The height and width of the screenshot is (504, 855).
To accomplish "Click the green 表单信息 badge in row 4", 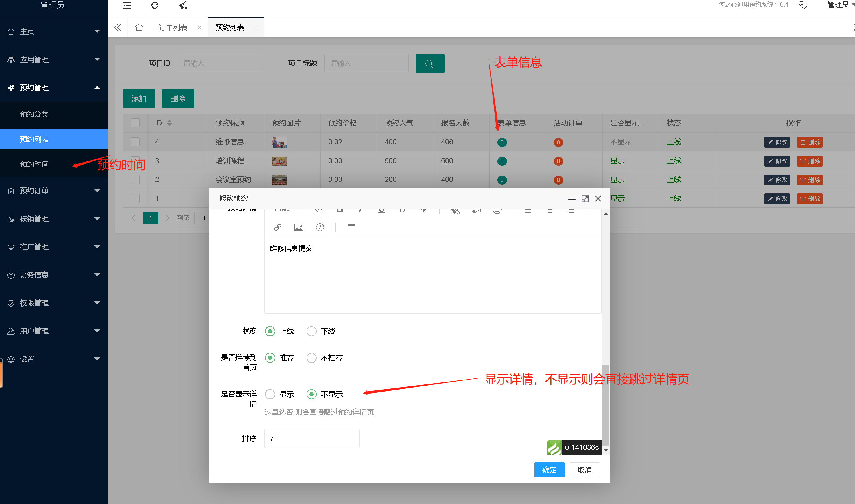I will [x=502, y=142].
